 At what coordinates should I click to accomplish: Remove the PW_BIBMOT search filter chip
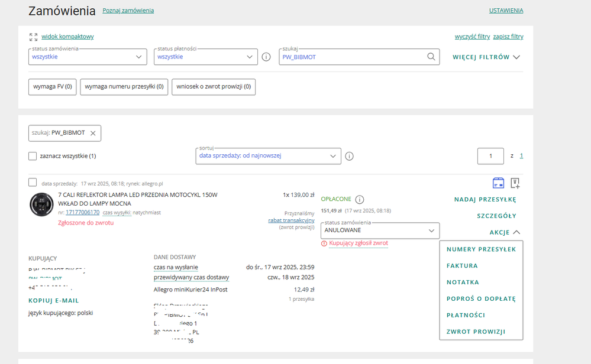pos(93,133)
